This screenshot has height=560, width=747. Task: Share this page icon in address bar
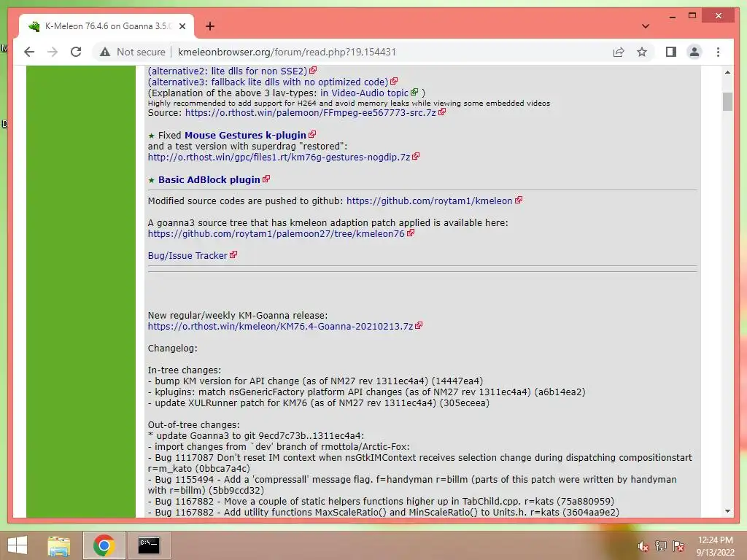click(x=619, y=52)
